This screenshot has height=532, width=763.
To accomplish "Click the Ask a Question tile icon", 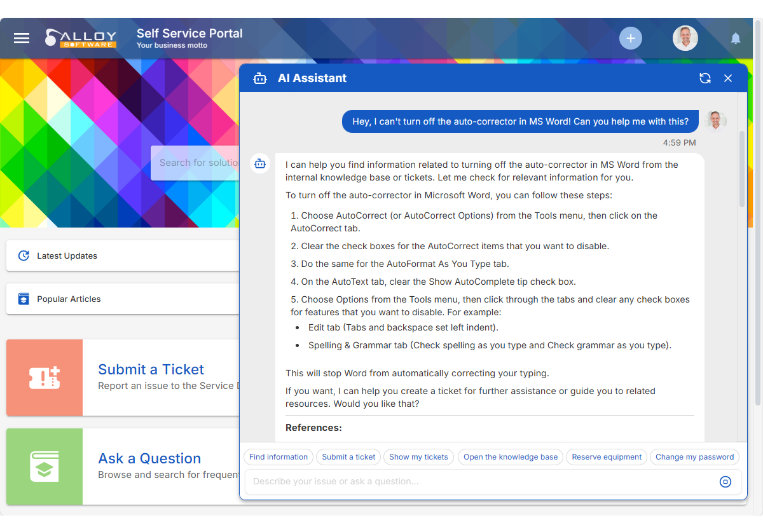I will [45, 467].
